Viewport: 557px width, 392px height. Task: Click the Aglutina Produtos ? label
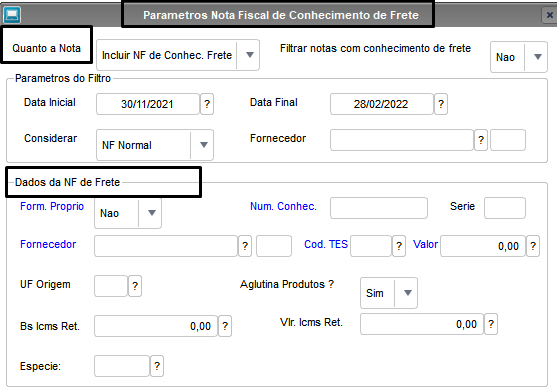tap(287, 284)
